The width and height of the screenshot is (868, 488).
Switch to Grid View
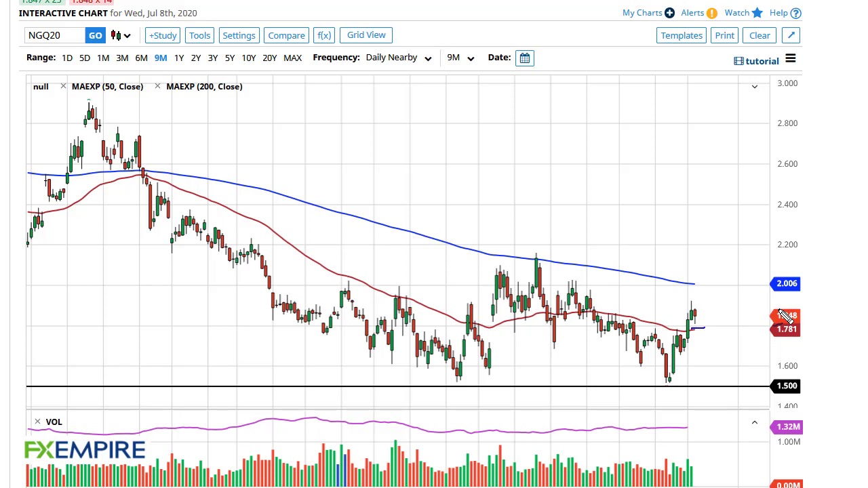point(366,35)
